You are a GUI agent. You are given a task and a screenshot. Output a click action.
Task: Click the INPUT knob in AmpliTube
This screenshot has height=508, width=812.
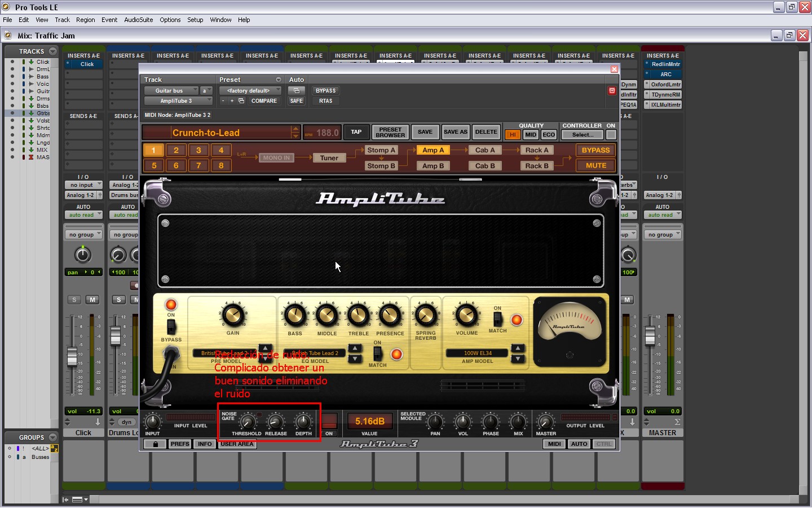[x=152, y=422]
